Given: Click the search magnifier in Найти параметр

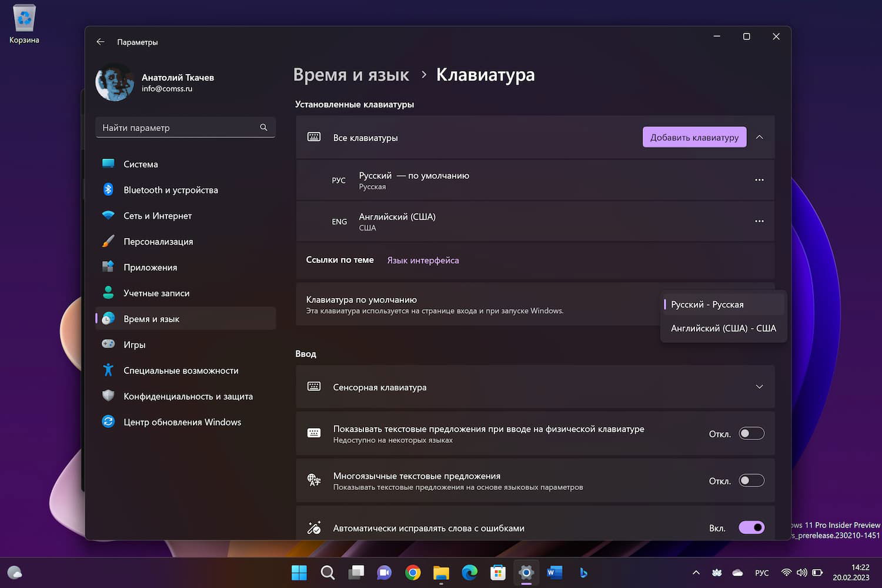Looking at the screenshot, I should pos(263,128).
